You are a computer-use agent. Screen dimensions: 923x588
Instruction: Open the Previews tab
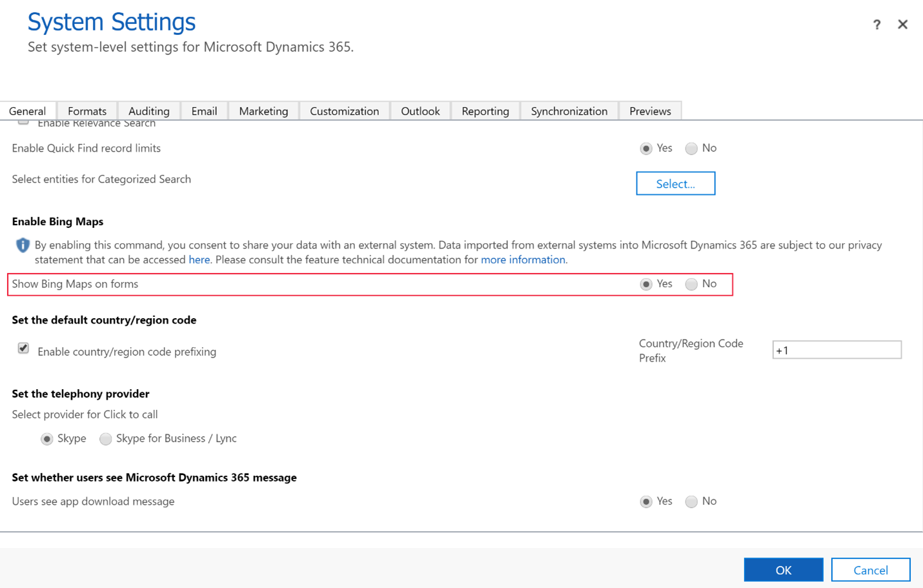pyautogui.click(x=650, y=111)
